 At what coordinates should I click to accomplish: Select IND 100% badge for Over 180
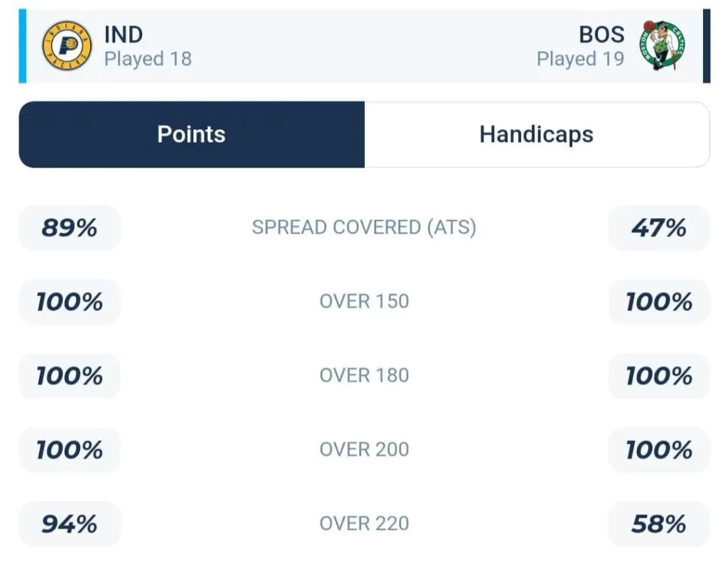click(69, 376)
